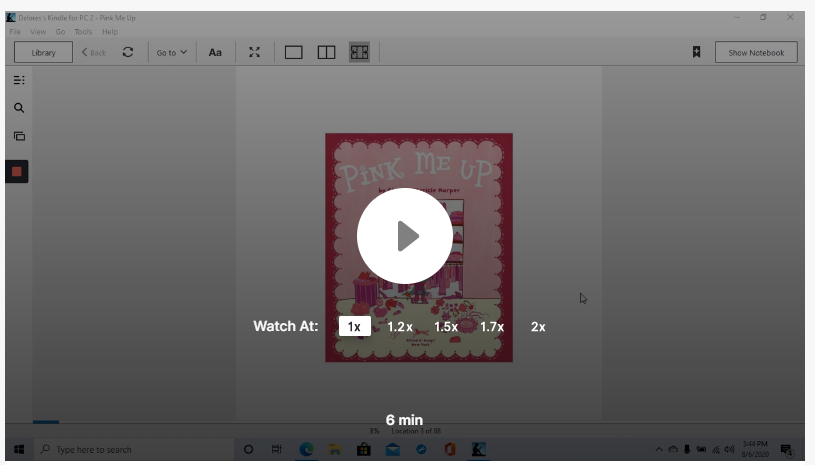Click the Kindle app icon in the title bar
The width and height of the screenshot is (815, 465).
(x=10, y=18)
